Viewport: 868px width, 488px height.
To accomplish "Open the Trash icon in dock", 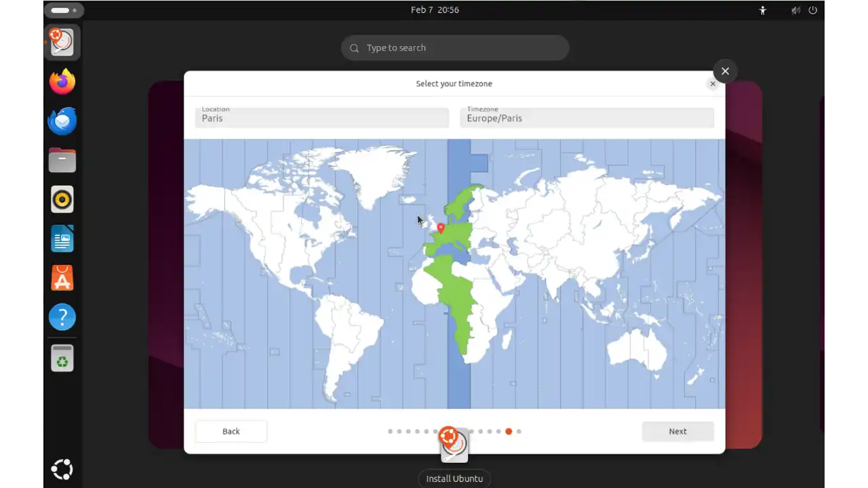I will pos(62,358).
